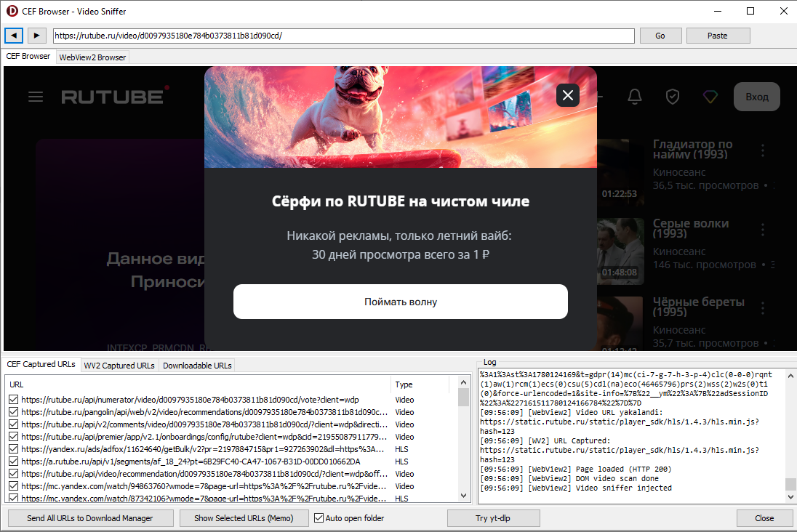
Task: Open the RUTUBE home logo
Action: (x=116, y=95)
